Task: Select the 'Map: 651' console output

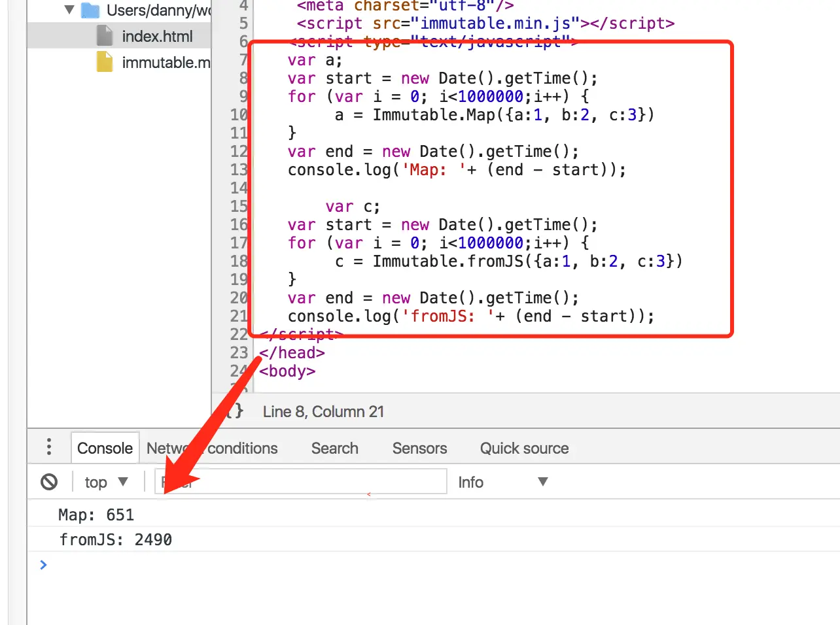Action: [x=96, y=515]
